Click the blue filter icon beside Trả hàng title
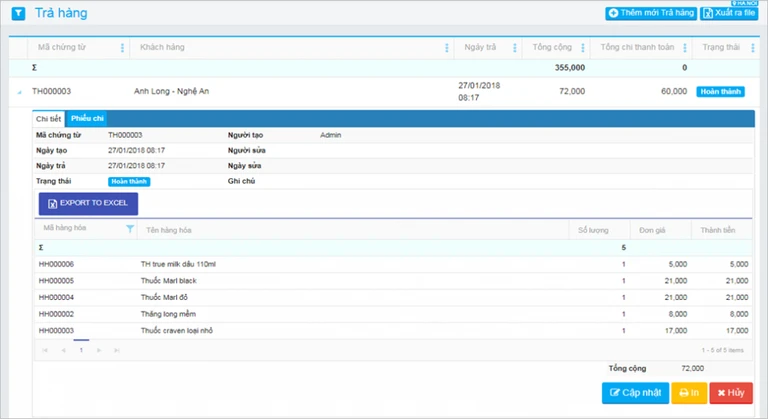The height and width of the screenshot is (419, 768). tap(18, 13)
